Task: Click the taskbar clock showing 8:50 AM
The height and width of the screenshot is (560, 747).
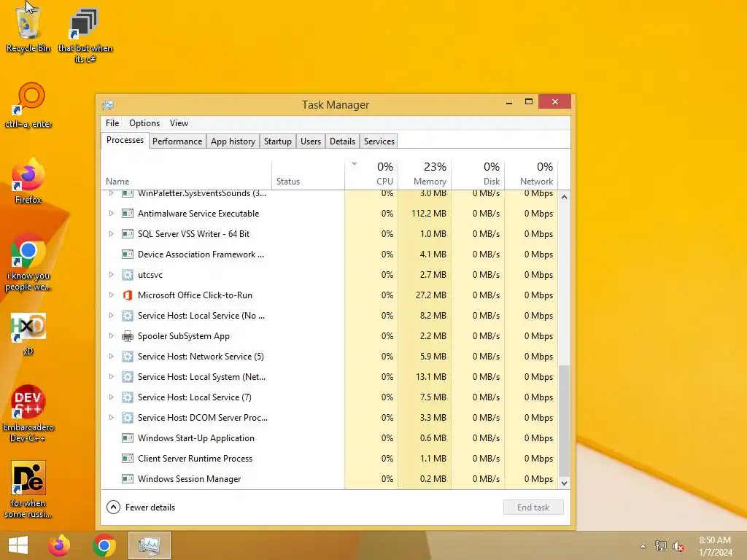Action: click(715, 546)
